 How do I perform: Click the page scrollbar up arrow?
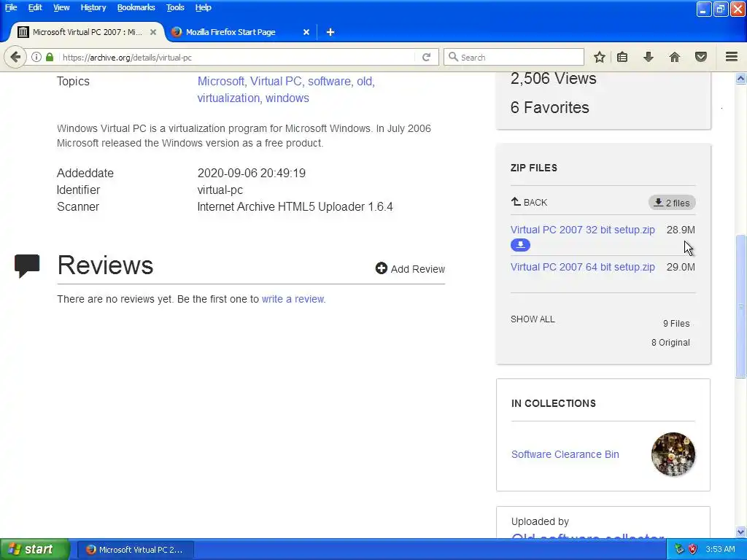[x=740, y=79]
